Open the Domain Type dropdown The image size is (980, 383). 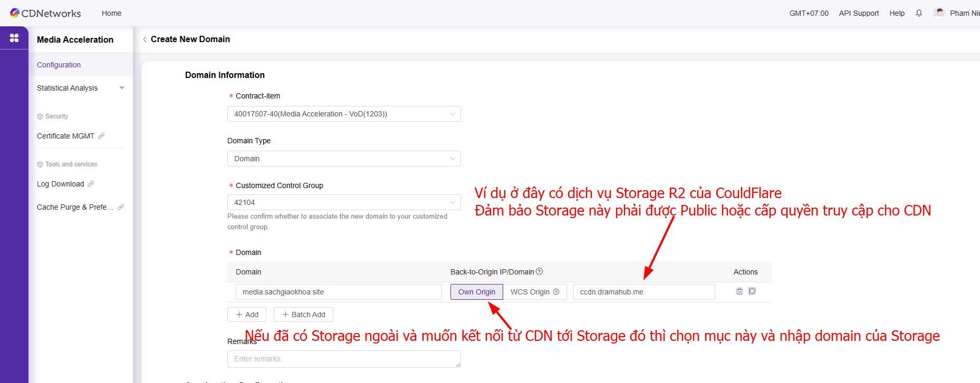point(343,159)
